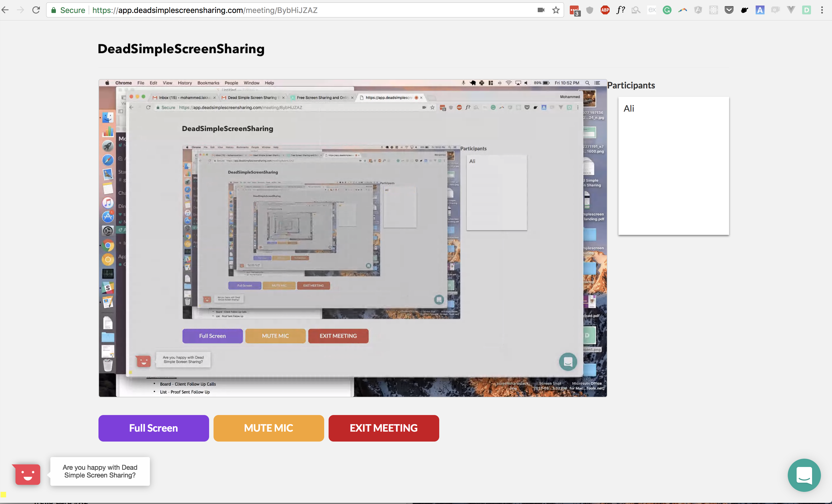This screenshot has width=832, height=504.
Task: Open the Intercom chat launcher bubble
Action: [x=804, y=475]
